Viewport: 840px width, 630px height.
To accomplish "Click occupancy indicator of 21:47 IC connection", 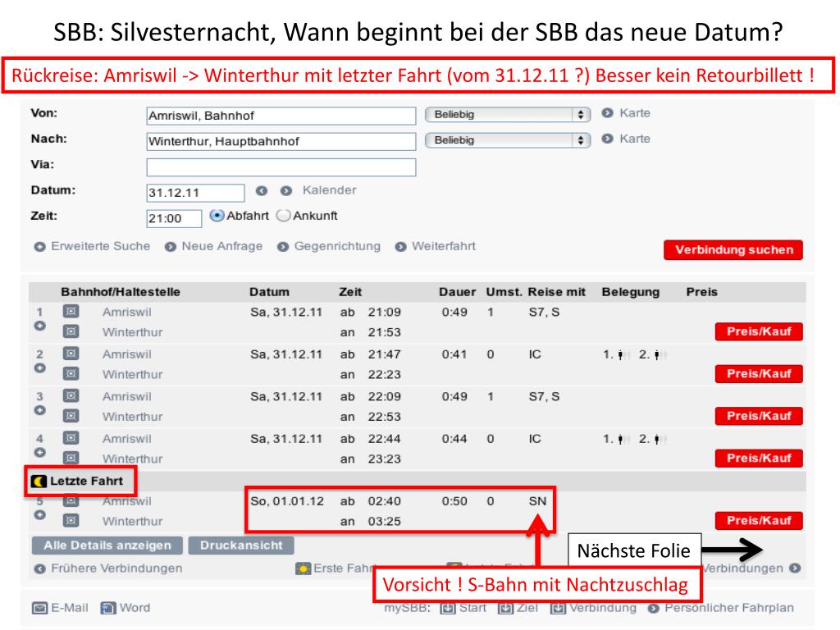I will coord(634,354).
